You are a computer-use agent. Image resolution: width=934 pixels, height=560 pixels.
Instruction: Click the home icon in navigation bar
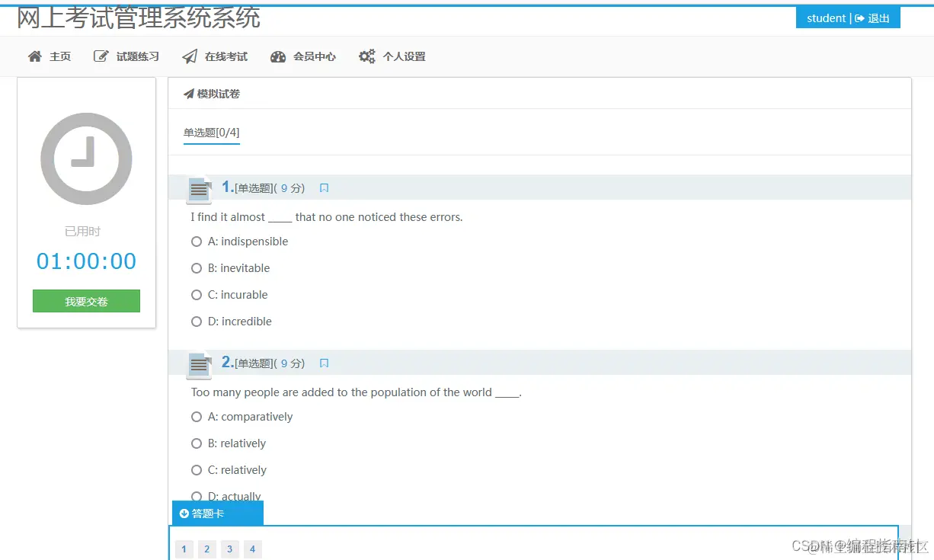pos(34,56)
